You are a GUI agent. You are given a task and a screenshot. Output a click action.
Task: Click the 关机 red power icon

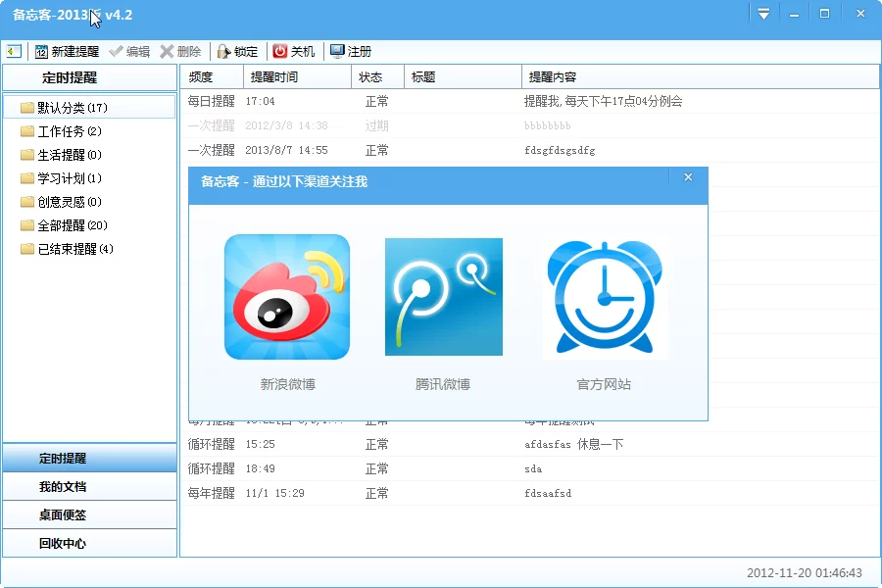(x=279, y=51)
